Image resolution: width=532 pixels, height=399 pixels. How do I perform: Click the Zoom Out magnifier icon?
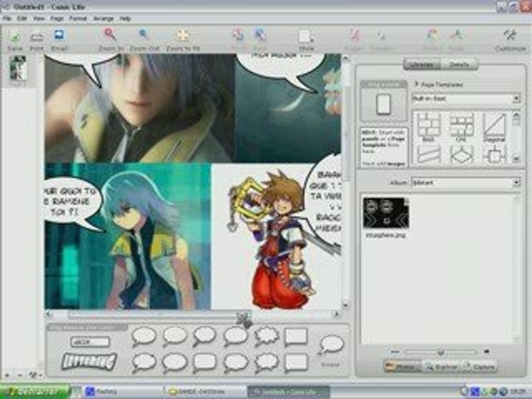[x=144, y=35]
